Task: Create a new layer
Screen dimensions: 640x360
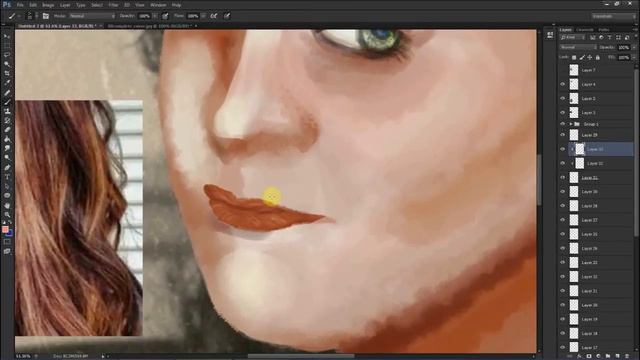Action: (617, 356)
